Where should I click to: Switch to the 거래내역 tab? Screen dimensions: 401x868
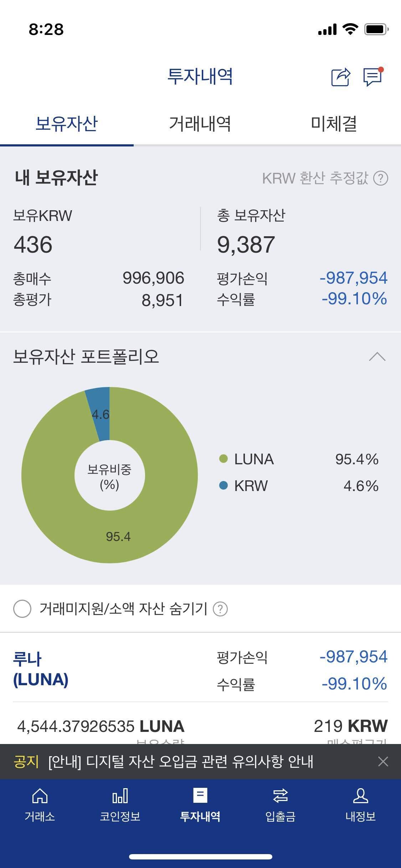click(200, 124)
